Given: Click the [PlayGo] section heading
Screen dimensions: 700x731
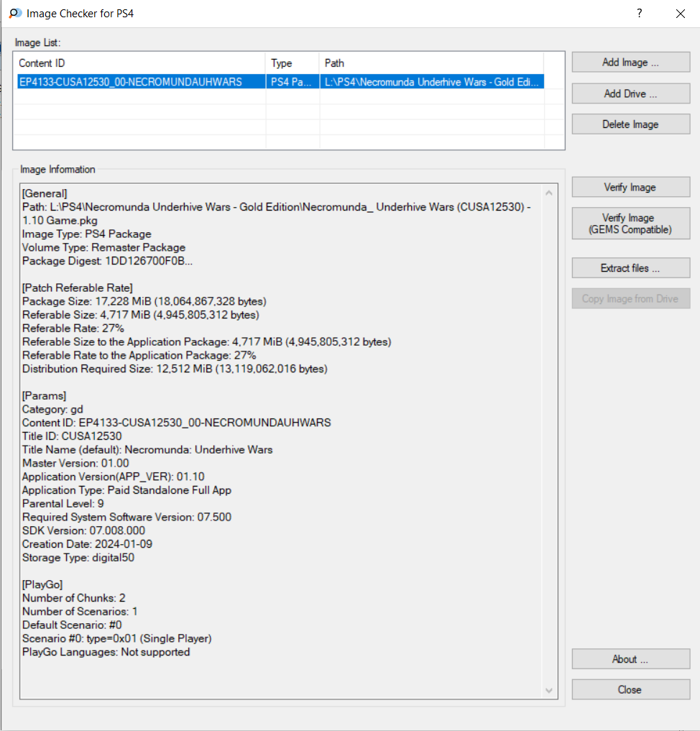Looking at the screenshot, I should [42, 584].
